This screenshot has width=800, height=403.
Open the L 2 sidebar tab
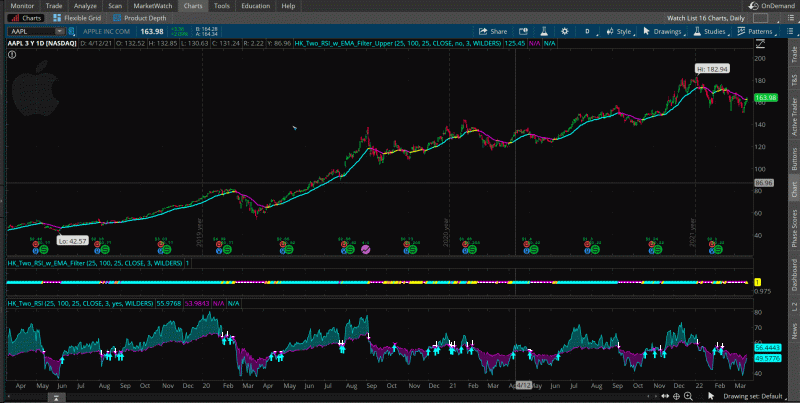click(794, 306)
